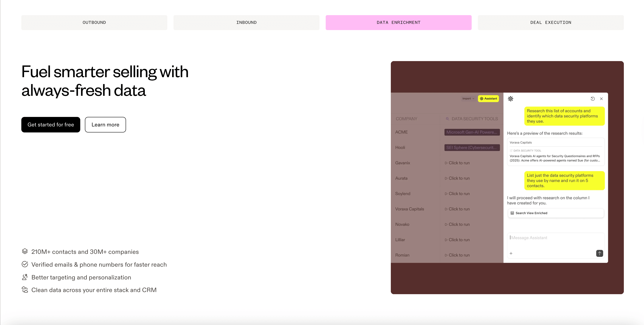Click the highlighted Data Enrichment tab
This screenshot has width=644, height=325.
coord(398,22)
